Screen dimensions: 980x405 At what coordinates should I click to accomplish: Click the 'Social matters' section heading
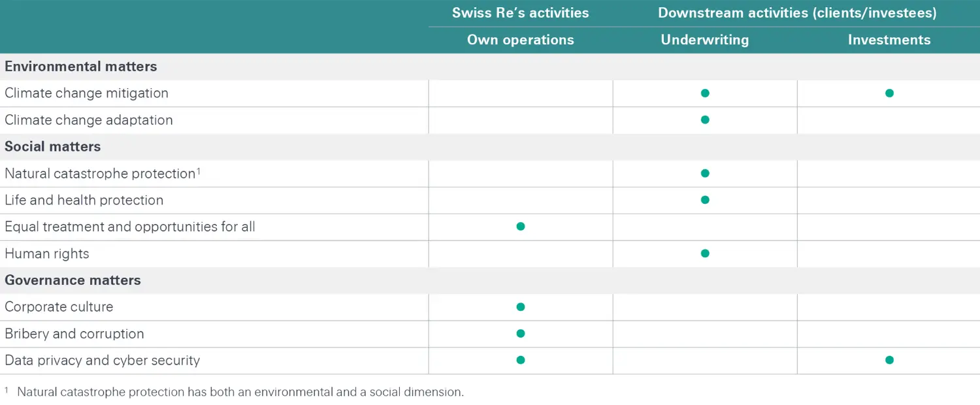coord(53,146)
